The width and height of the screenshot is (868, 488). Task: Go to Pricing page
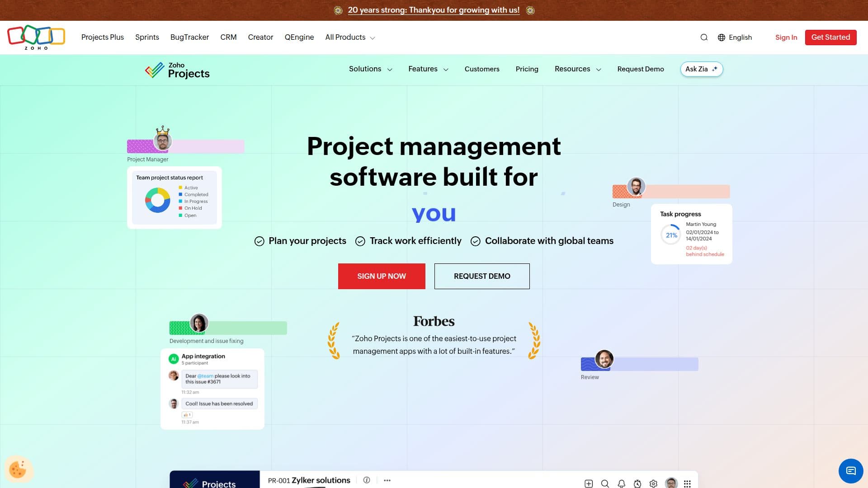527,69
